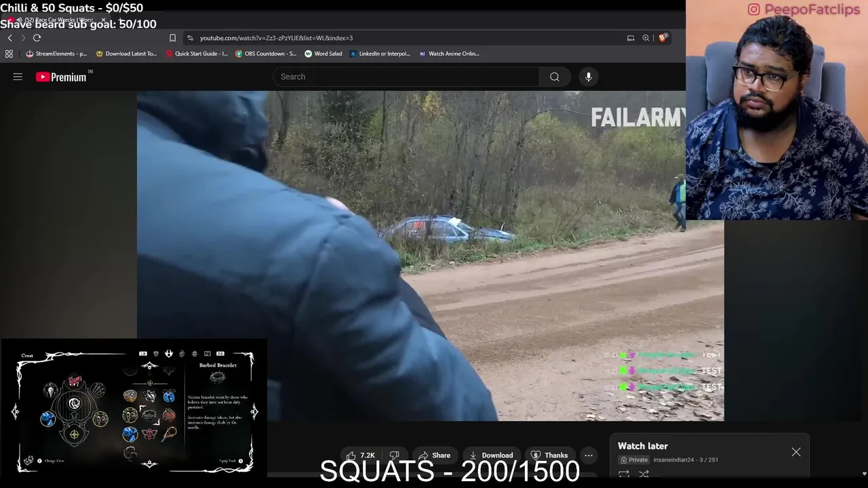Click the search magnifier button

(x=555, y=77)
